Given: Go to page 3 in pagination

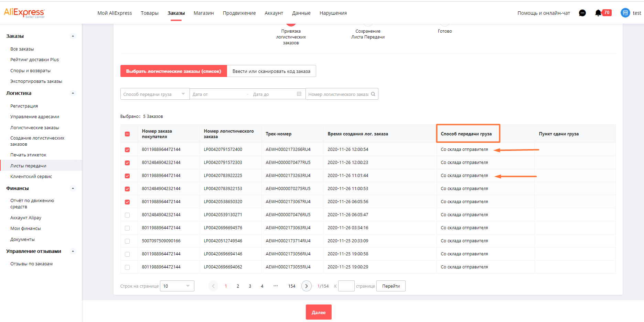Looking at the screenshot, I should (250, 286).
